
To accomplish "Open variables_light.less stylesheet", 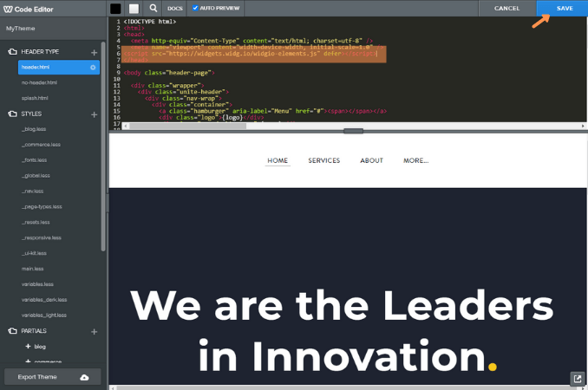I will [44, 315].
